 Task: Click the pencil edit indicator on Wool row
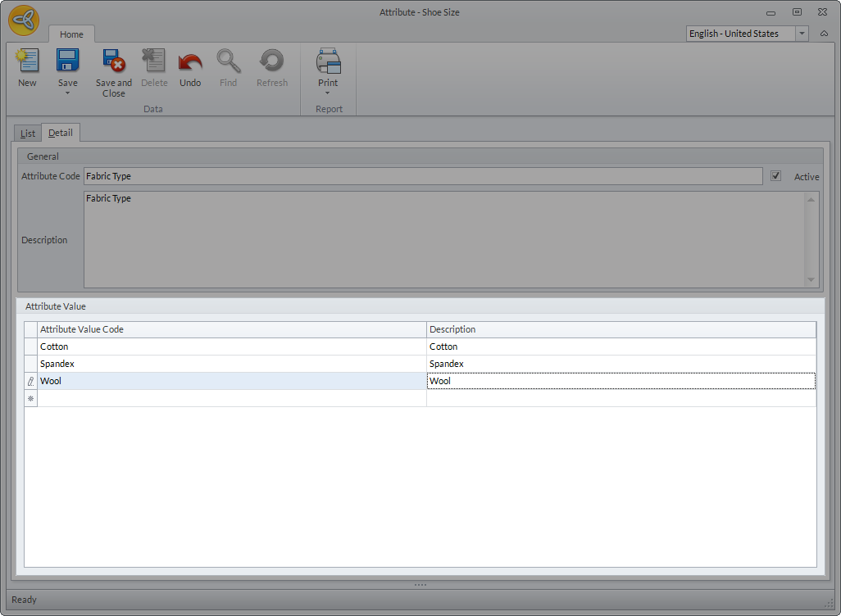click(31, 382)
